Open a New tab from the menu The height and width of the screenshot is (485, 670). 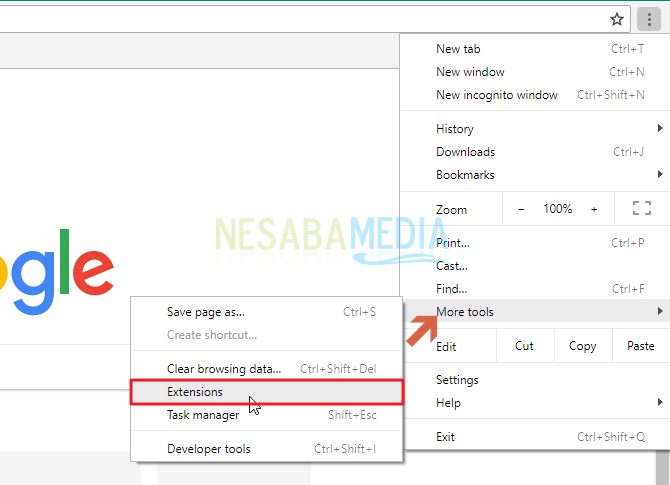point(535,49)
